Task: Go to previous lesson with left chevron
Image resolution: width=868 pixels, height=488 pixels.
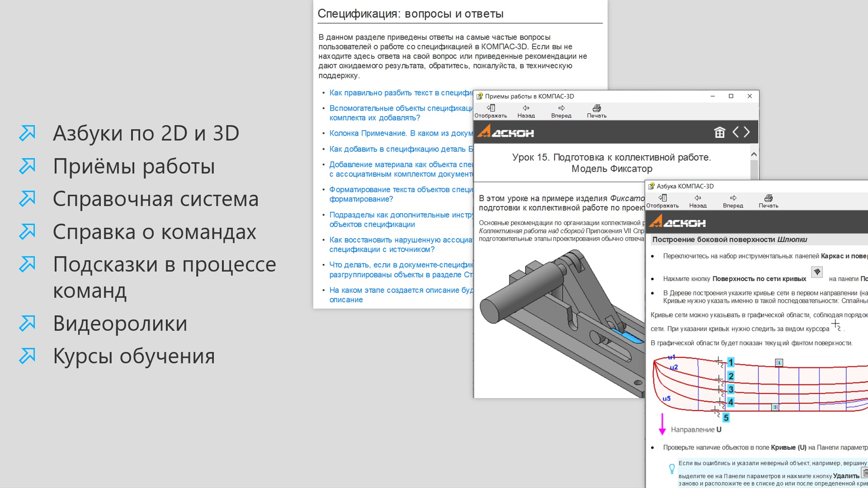Action: [x=736, y=132]
